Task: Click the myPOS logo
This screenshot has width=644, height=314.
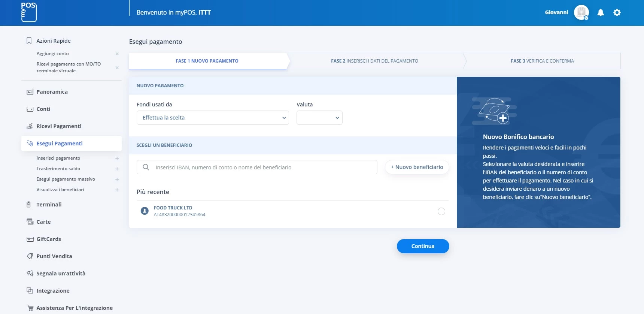Action: pos(29,12)
